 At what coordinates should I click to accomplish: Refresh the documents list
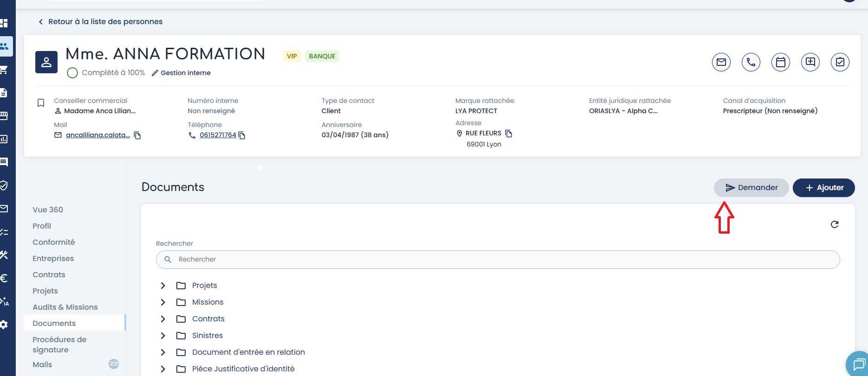[834, 224]
